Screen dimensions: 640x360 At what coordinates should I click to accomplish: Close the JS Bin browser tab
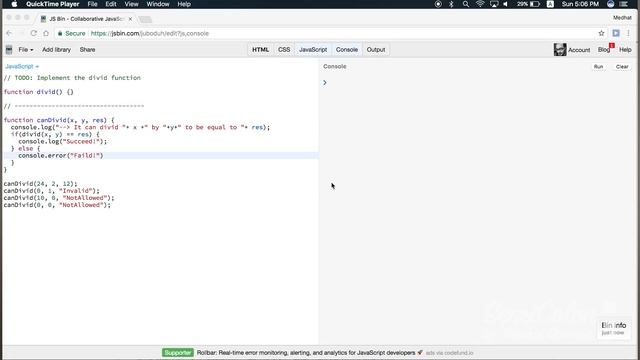[x=130, y=19]
